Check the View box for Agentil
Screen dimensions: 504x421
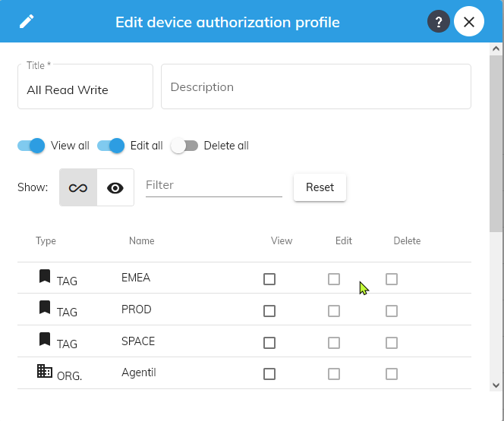[269, 374]
